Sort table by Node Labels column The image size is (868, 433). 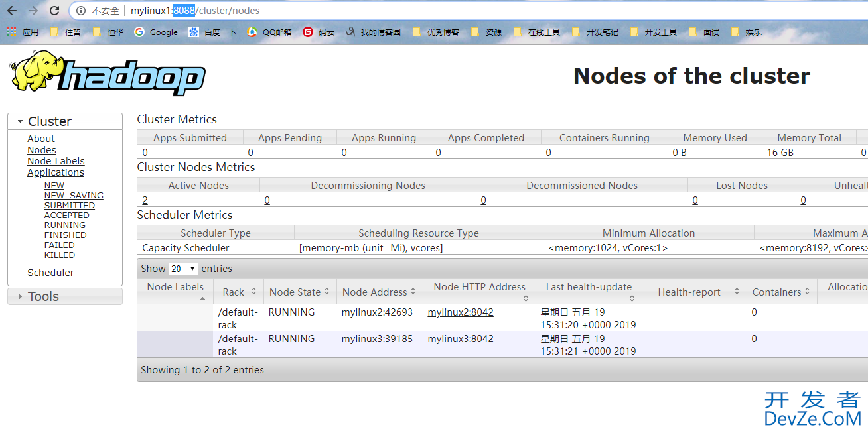point(175,291)
